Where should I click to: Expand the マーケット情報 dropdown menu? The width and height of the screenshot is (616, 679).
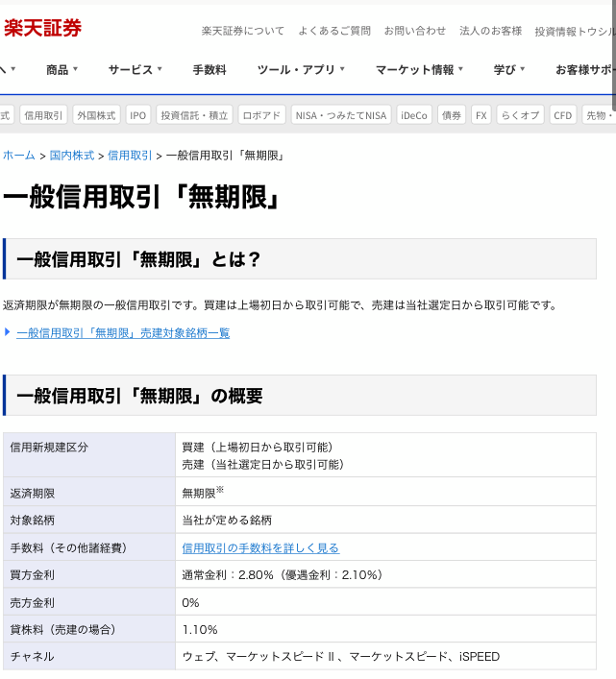pos(419,69)
